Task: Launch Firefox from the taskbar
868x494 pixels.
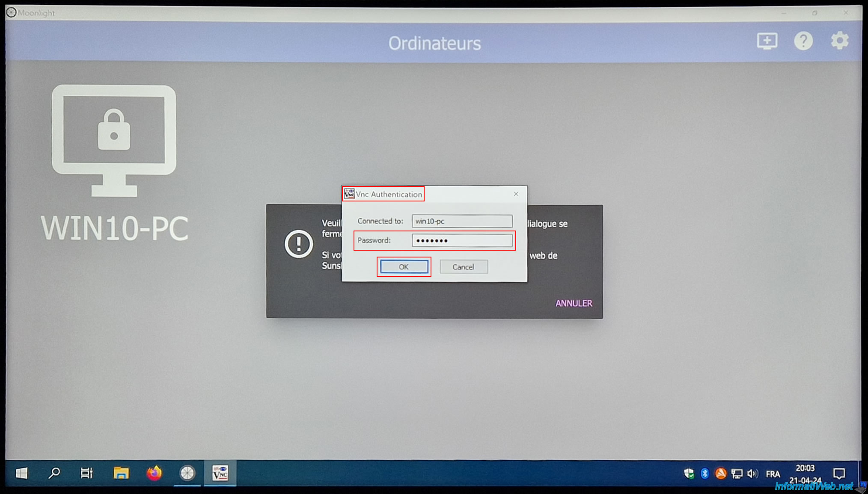Action: click(x=154, y=473)
